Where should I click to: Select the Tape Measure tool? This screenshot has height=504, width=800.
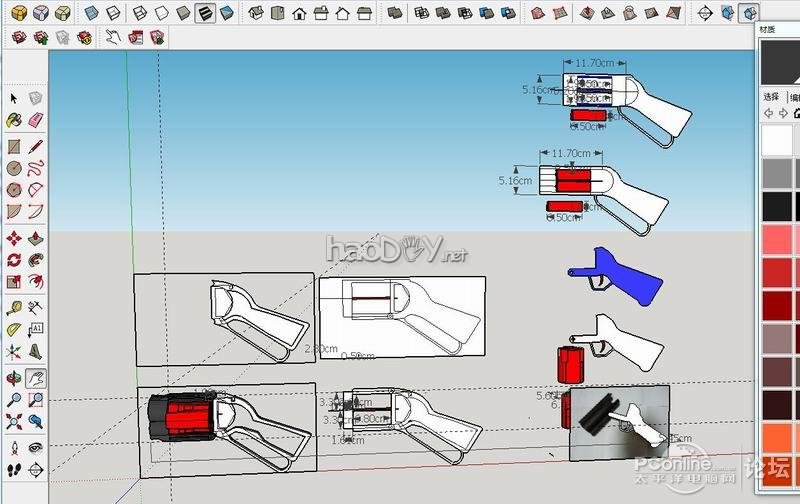14,308
